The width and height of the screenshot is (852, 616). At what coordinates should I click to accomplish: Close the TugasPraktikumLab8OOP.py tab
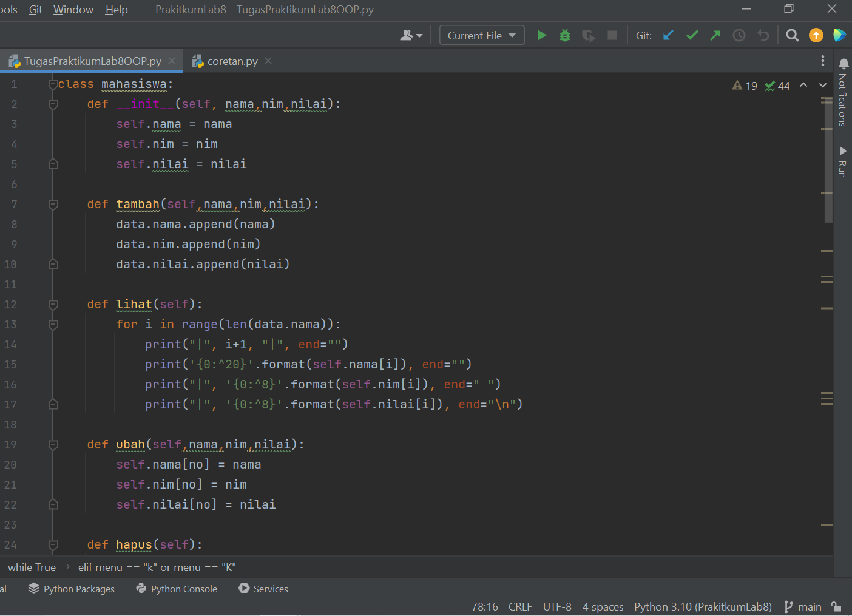click(172, 61)
